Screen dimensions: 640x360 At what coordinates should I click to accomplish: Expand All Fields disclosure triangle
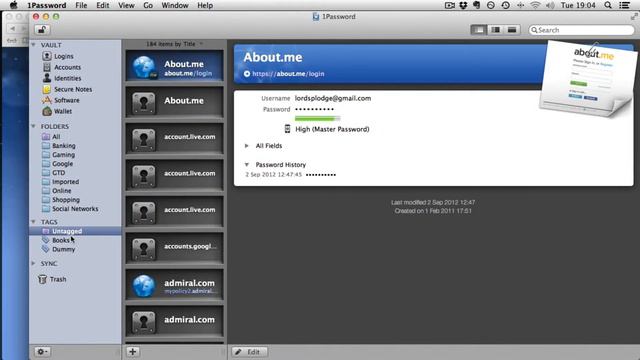[247, 146]
